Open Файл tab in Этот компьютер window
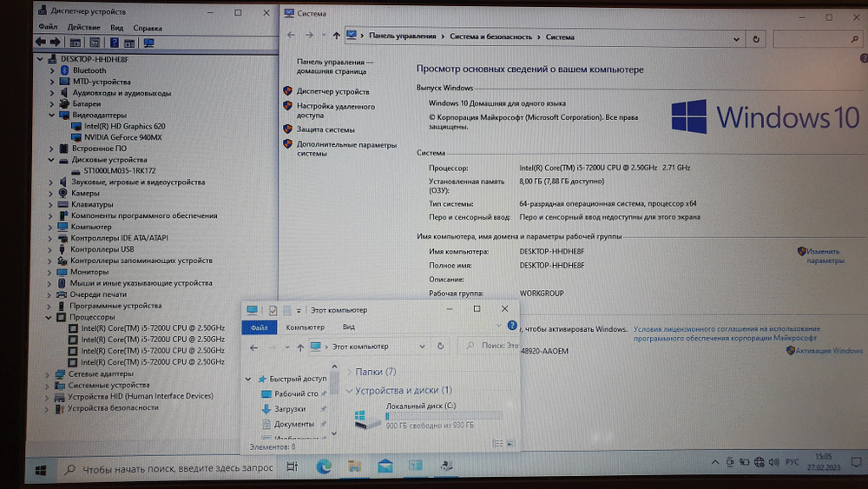868x489 pixels. click(x=259, y=327)
